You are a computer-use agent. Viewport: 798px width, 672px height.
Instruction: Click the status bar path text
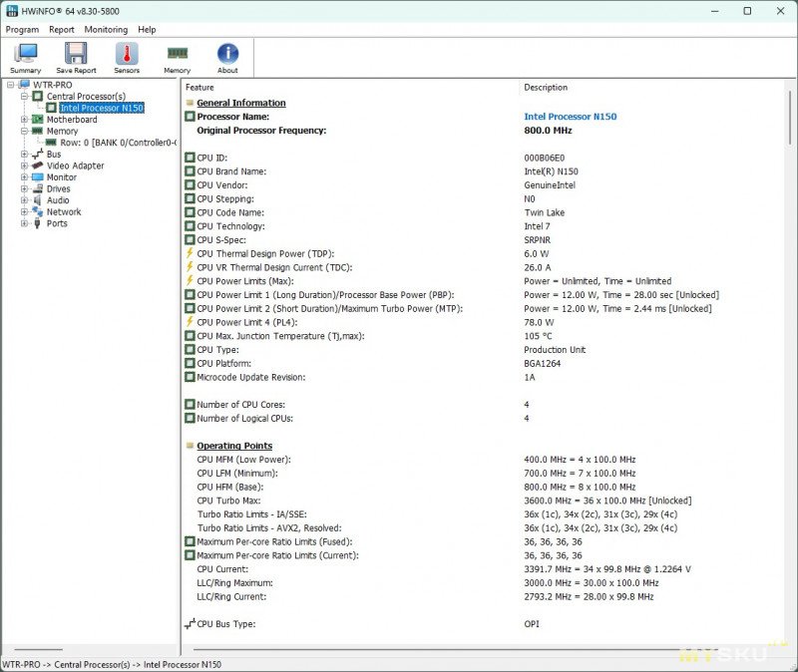coord(112,664)
